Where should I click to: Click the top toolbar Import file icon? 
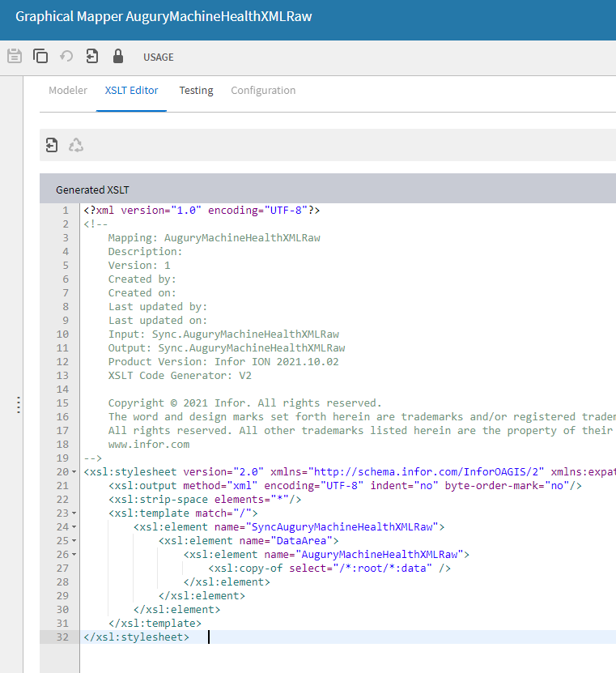tap(91, 56)
